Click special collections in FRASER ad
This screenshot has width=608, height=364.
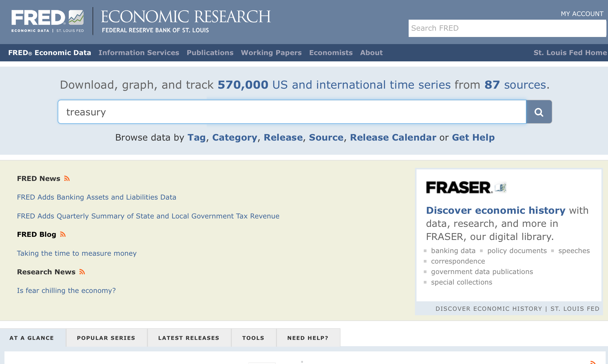tap(462, 282)
